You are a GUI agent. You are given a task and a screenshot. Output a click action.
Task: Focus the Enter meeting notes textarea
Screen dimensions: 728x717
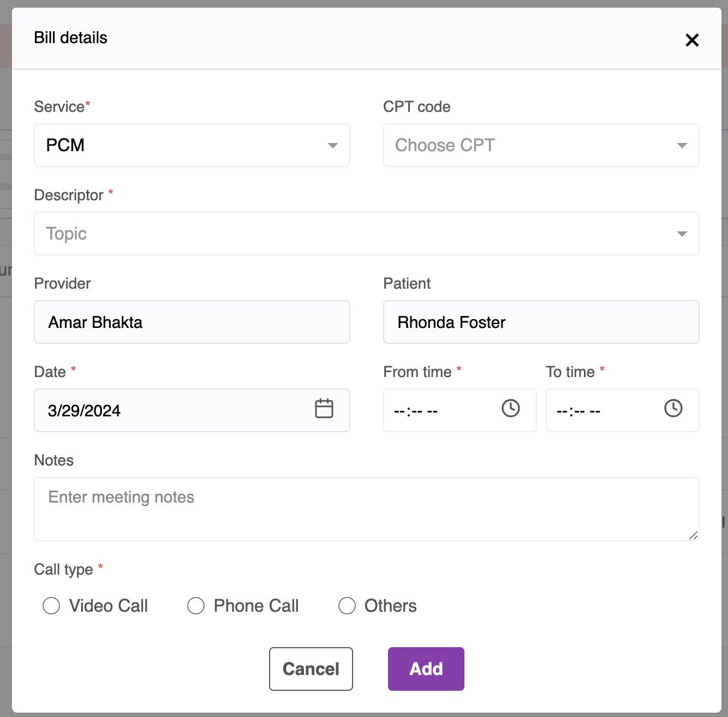pyautogui.click(x=366, y=509)
